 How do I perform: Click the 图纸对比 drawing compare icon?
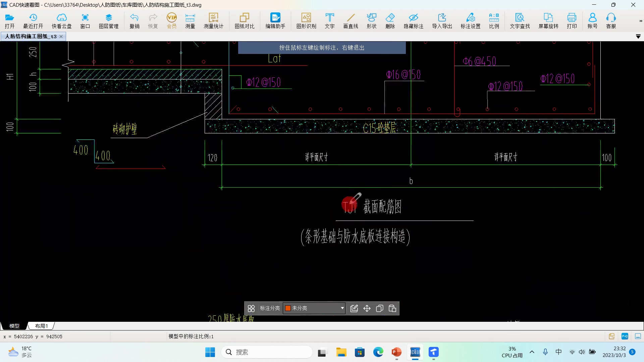[x=244, y=21]
